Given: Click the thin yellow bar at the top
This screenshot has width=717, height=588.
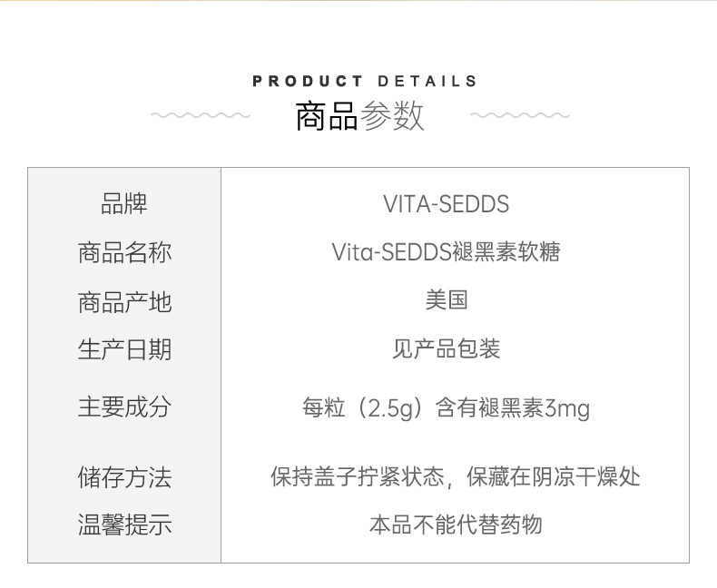Looking at the screenshot, I should pos(358,1).
